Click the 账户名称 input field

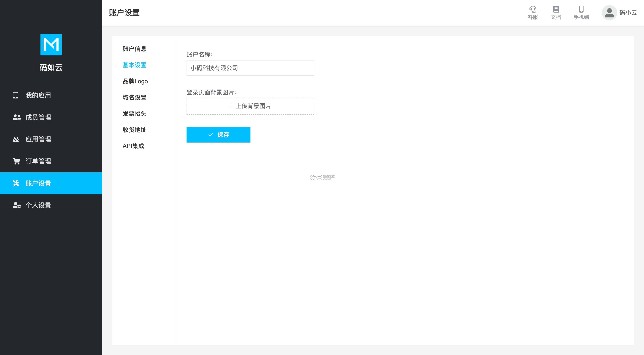(x=250, y=68)
